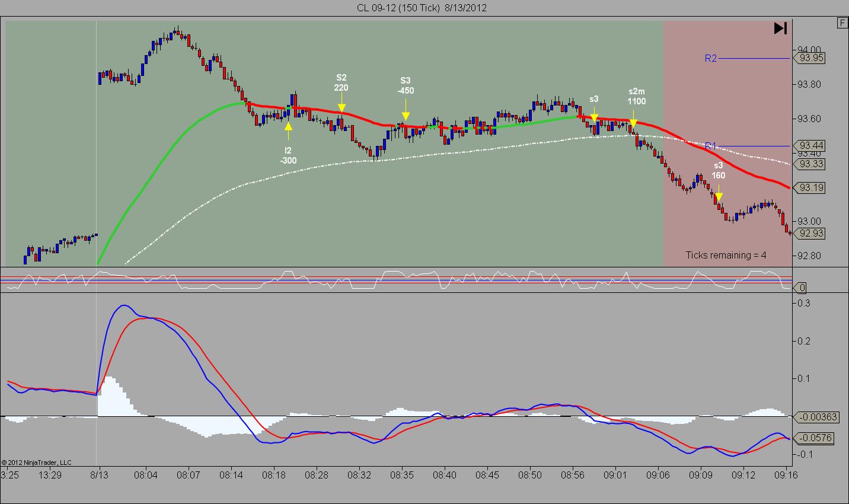Click the R2 pivot line label
The height and width of the screenshot is (504, 849).
710,58
